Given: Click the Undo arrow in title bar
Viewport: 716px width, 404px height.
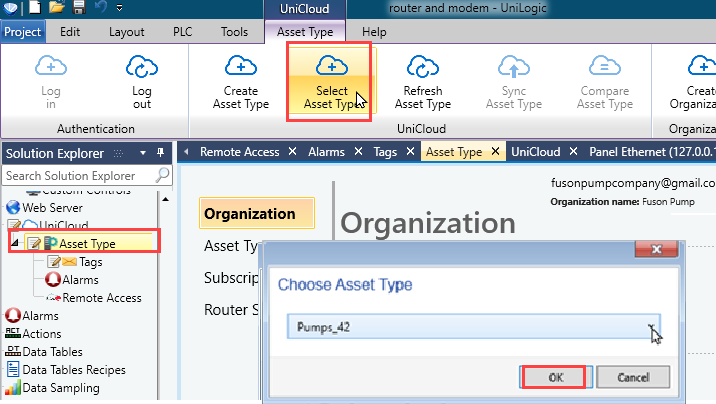Looking at the screenshot, I should tap(100, 9).
